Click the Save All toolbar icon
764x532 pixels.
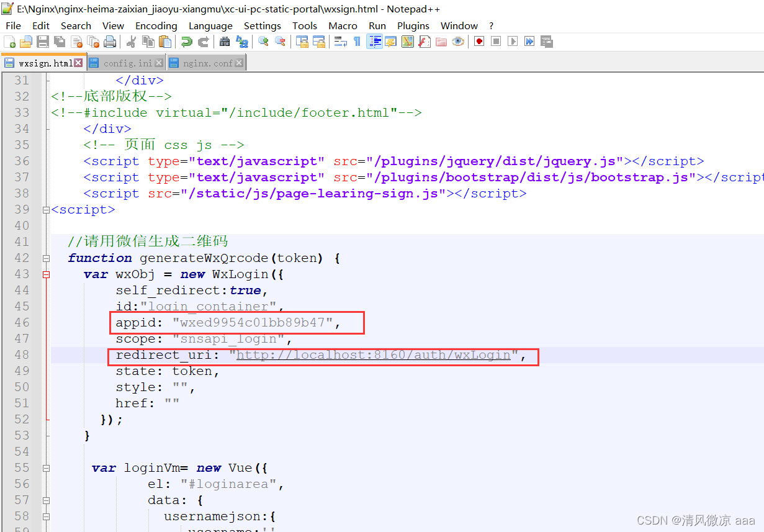pyautogui.click(x=60, y=42)
